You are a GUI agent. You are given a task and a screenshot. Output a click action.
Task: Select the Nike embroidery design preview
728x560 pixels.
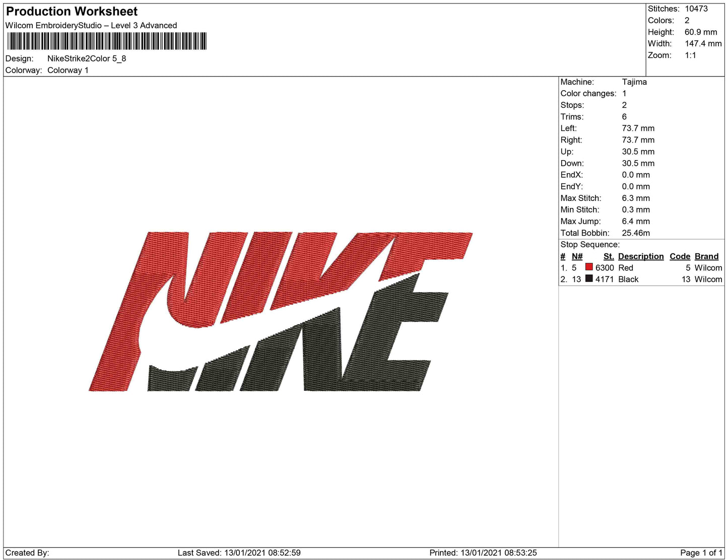281,311
